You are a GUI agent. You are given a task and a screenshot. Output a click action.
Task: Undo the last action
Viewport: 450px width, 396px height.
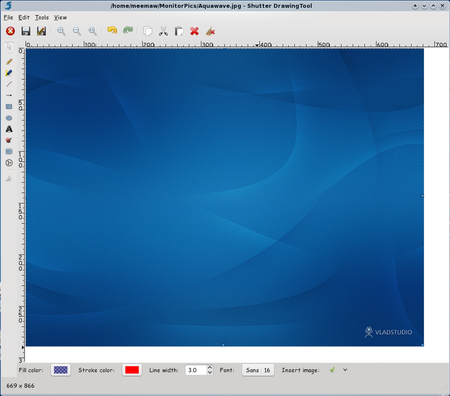(112, 31)
